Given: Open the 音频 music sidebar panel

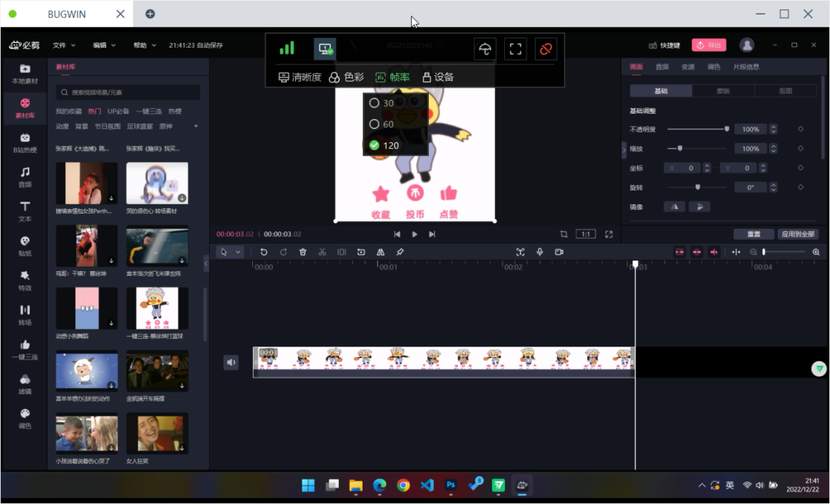Looking at the screenshot, I should click(25, 176).
